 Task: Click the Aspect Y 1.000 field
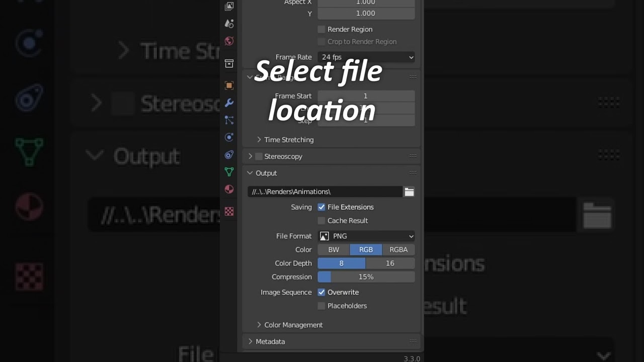[x=366, y=14]
